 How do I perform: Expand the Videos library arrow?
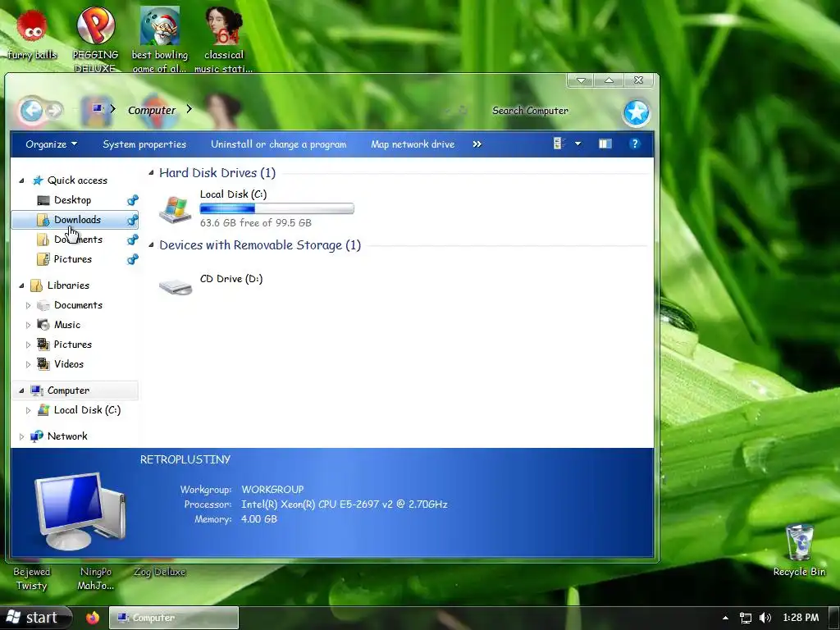tap(29, 364)
